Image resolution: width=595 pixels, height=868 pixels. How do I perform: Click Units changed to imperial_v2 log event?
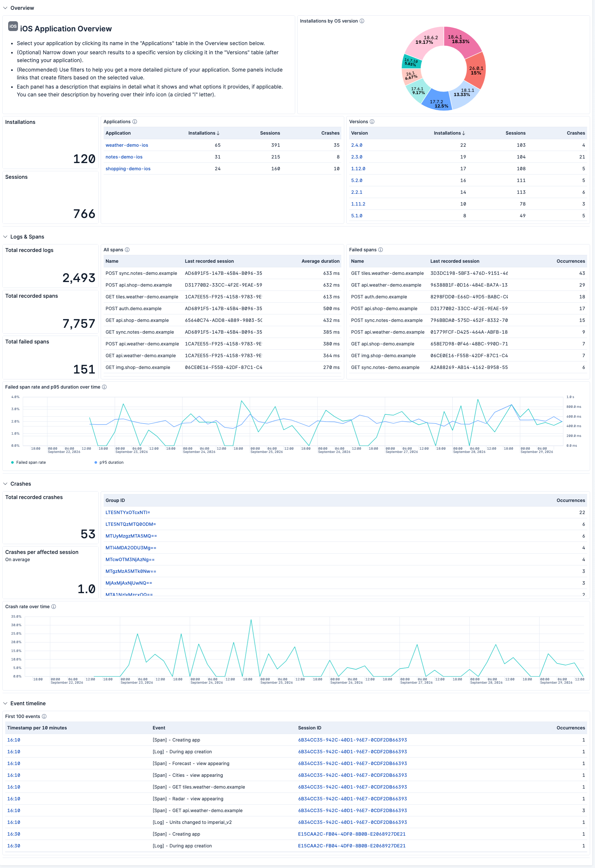192,823
